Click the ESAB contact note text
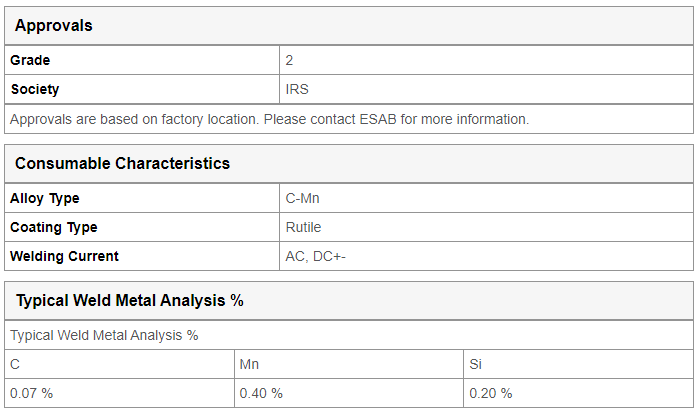 coord(270,119)
